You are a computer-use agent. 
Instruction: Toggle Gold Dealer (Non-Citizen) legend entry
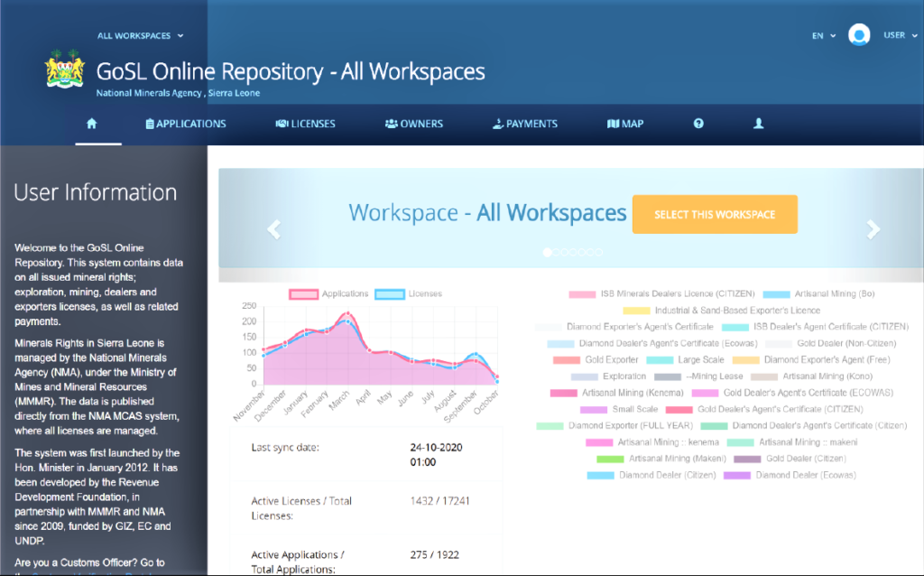pos(831,343)
